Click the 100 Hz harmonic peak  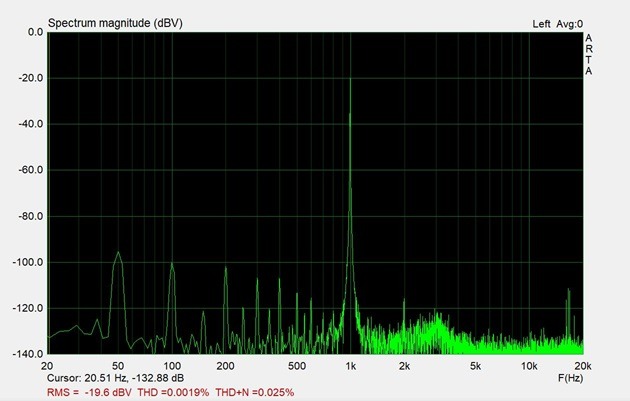(x=172, y=263)
